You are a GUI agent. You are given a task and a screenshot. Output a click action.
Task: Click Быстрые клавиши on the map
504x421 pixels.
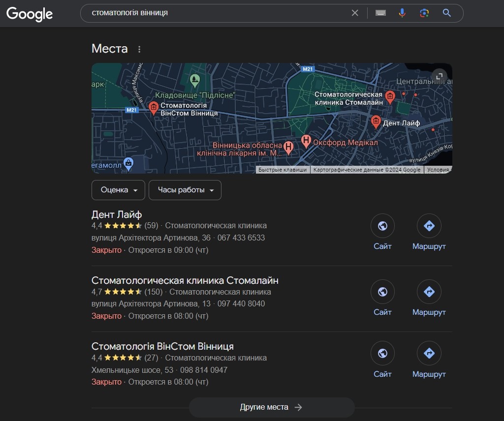click(x=283, y=170)
